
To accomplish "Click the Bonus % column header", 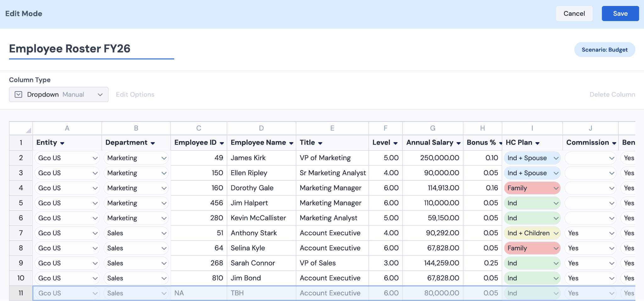I will click(482, 143).
